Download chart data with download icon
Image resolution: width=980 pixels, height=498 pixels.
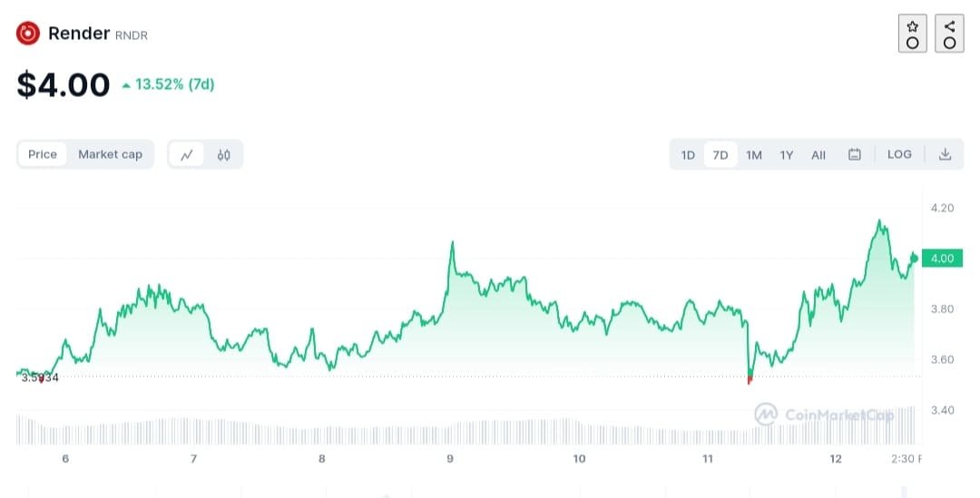(945, 154)
